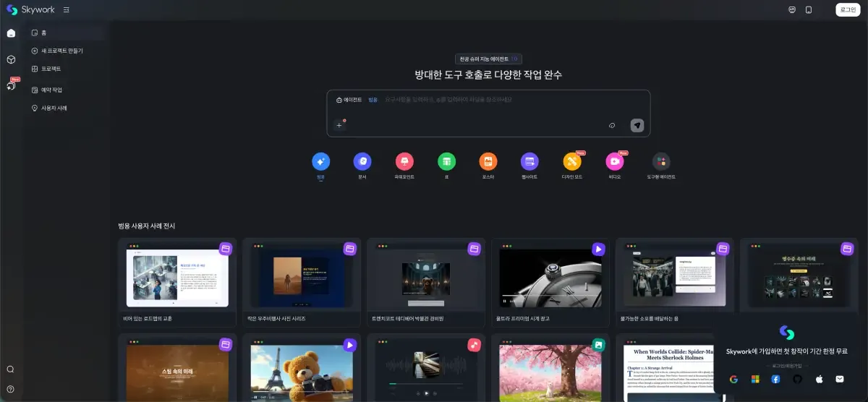Screen dimensions: 868x402
Task: Open the 울트라 프리미엄 시계 광고 video card
Action: pyautogui.click(x=550, y=282)
